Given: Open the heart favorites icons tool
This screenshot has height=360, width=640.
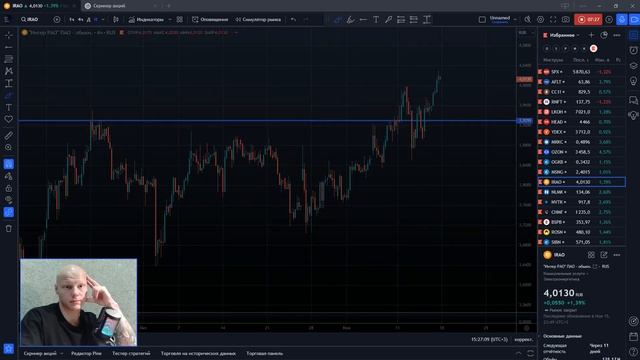Looking at the screenshot, I should [x=9, y=119].
